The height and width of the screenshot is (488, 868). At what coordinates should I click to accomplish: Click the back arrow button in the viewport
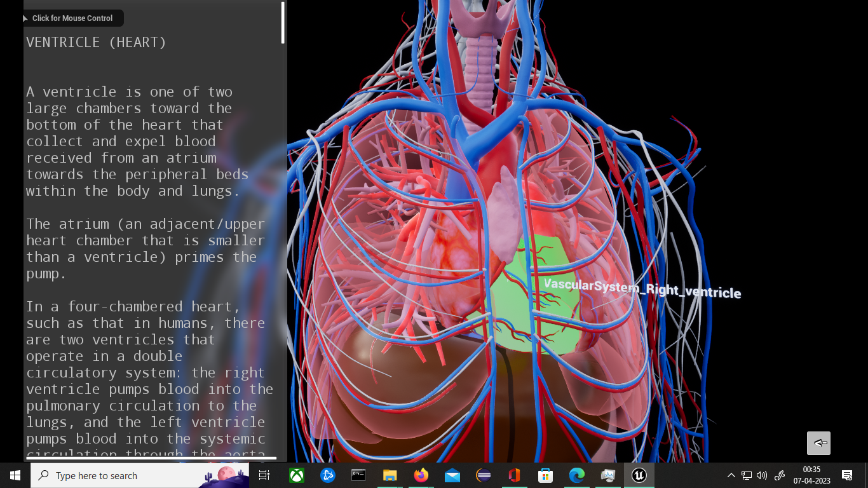[x=818, y=443]
